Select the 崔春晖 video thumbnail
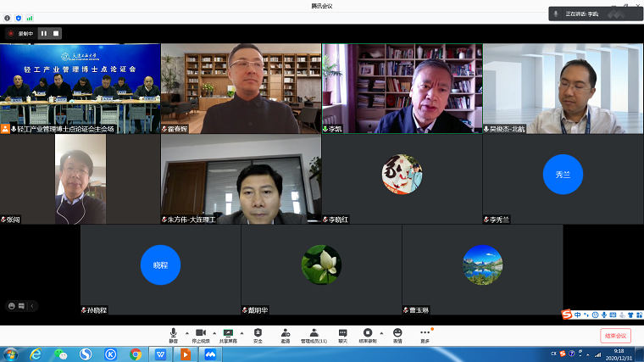This screenshot has width=644, height=362. [241, 88]
